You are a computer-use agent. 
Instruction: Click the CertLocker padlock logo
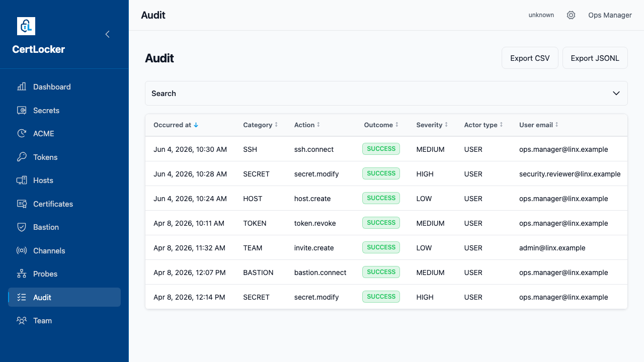[x=26, y=26]
